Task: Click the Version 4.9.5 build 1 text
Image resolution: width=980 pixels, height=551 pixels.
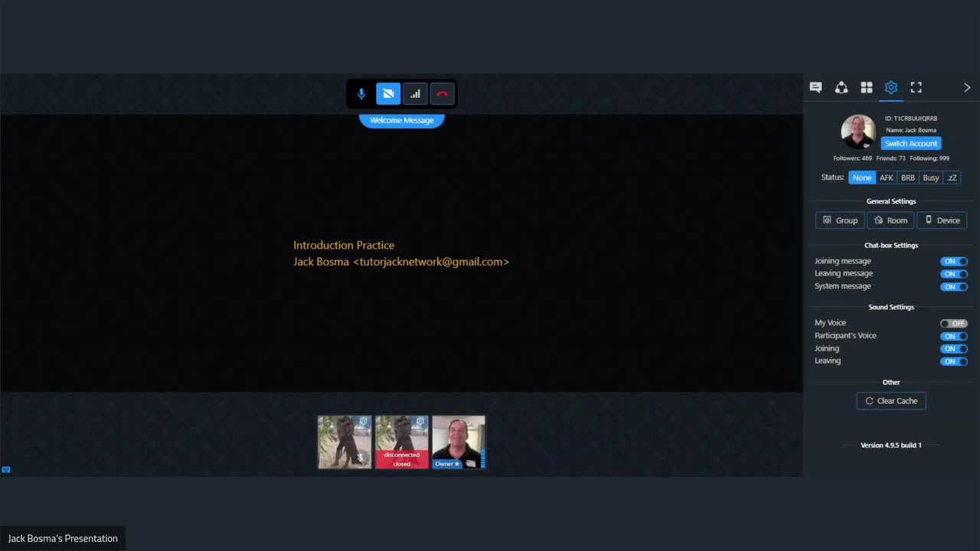Action: tap(891, 445)
